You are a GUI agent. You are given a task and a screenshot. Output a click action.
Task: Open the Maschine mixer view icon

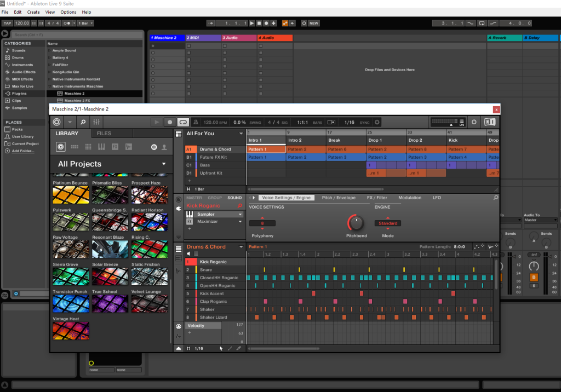[96, 122]
